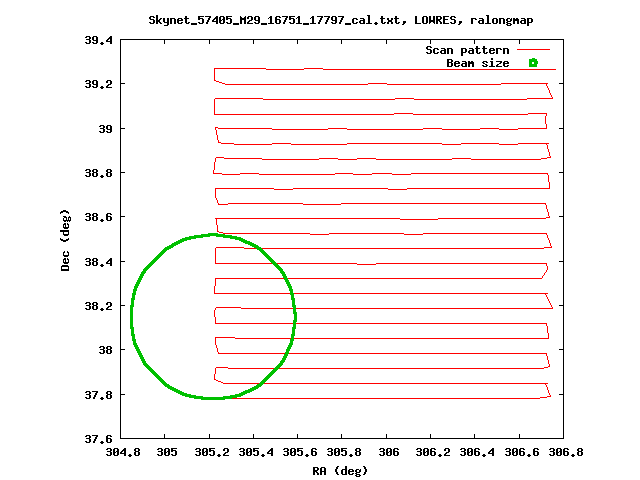The height and width of the screenshot is (480, 640).
Task: Click the Dec axis tick label 39.4
Action: 98,40
